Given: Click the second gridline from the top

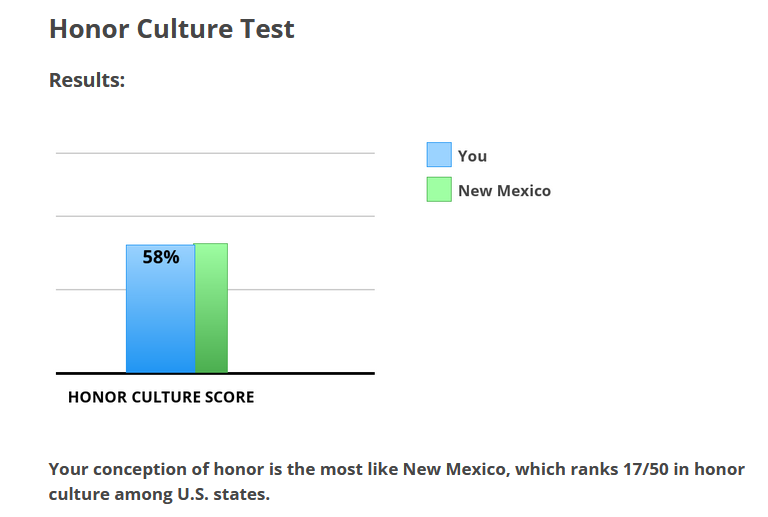Looking at the screenshot, I should (x=216, y=216).
